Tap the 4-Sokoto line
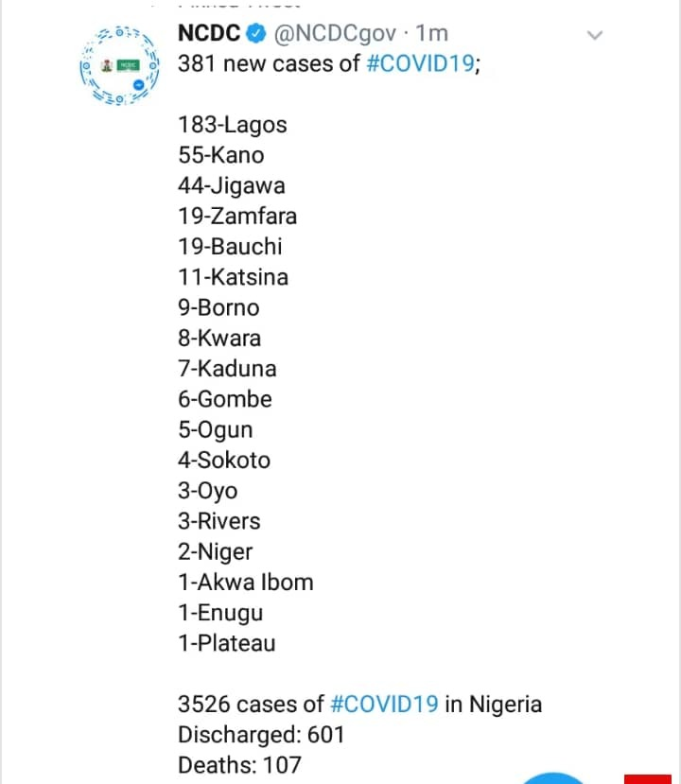The image size is (681, 784). pyautogui.click(x=224, y=460)
